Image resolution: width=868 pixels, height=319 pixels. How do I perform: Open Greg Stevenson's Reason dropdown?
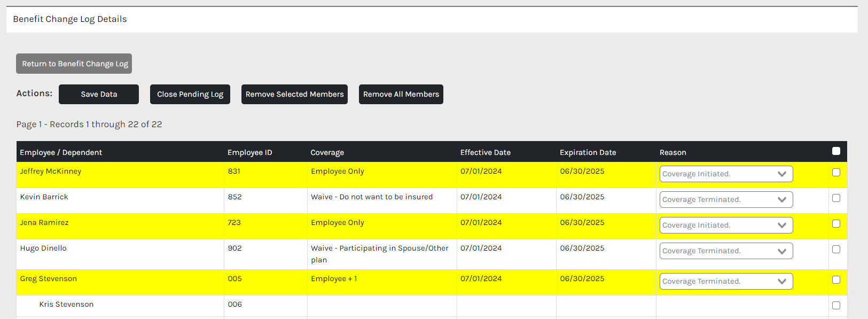726,282
